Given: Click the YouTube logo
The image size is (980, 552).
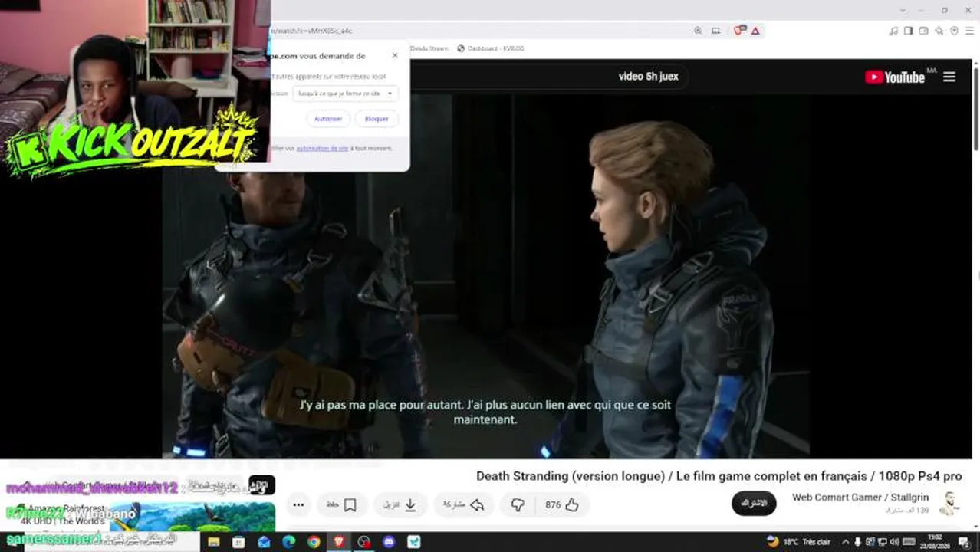Looking at the screenshot, I should pyautogui.click(x=895, y=77).
